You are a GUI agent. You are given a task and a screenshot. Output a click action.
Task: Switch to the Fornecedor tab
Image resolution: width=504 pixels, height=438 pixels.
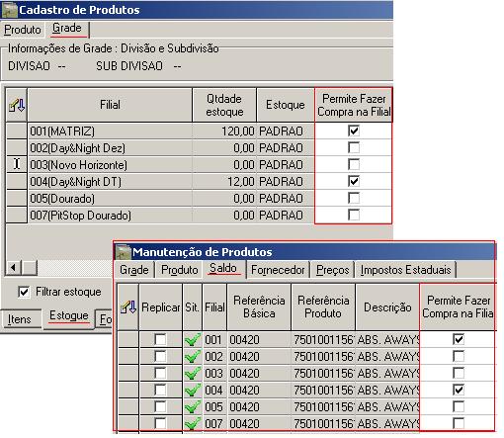[278, 270]
